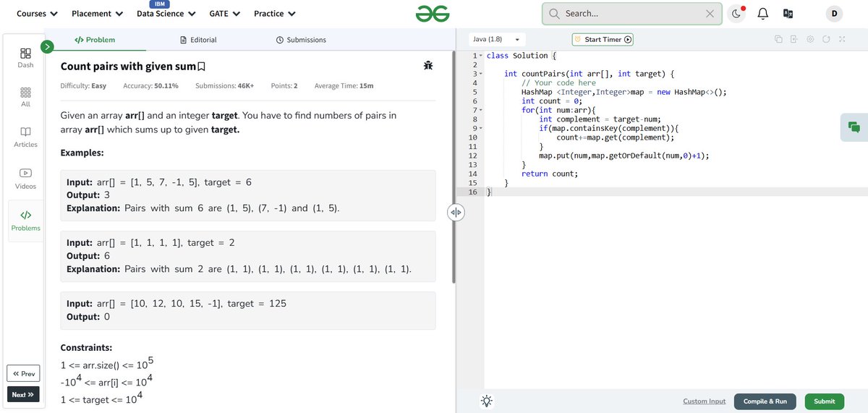
Task: Fold class Solution at line 1
Action: click(480, 56)
